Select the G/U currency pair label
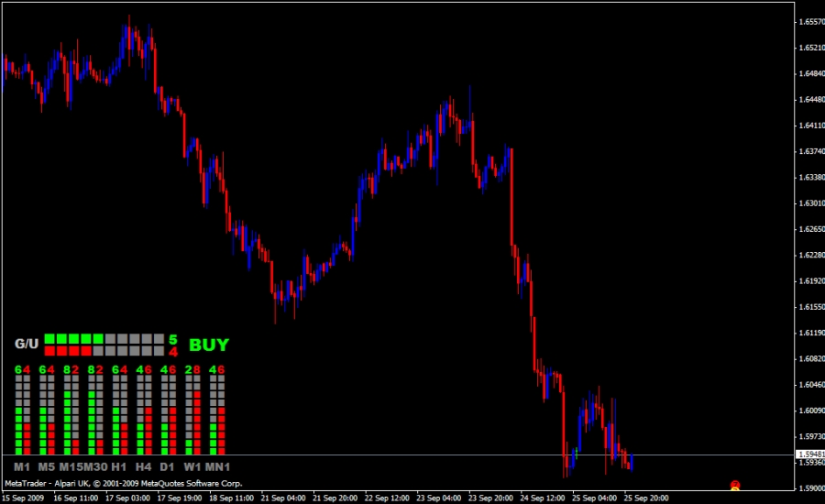This screenshot has height=504, width=825. coord(27,345)
